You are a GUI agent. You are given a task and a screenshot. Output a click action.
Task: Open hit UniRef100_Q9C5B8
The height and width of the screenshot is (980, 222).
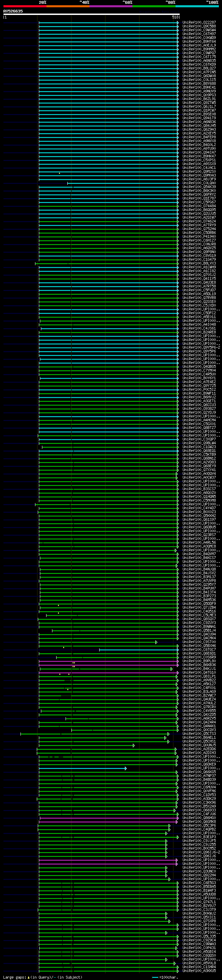point(199,26)
